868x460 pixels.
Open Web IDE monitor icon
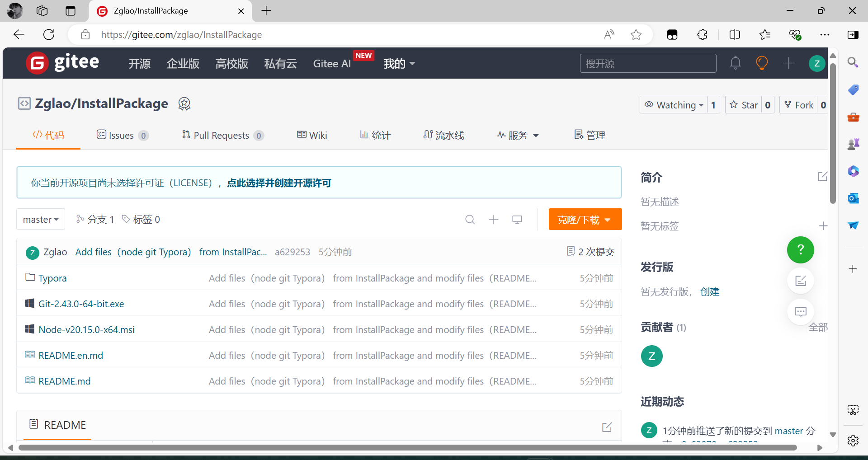click(517, 220)
